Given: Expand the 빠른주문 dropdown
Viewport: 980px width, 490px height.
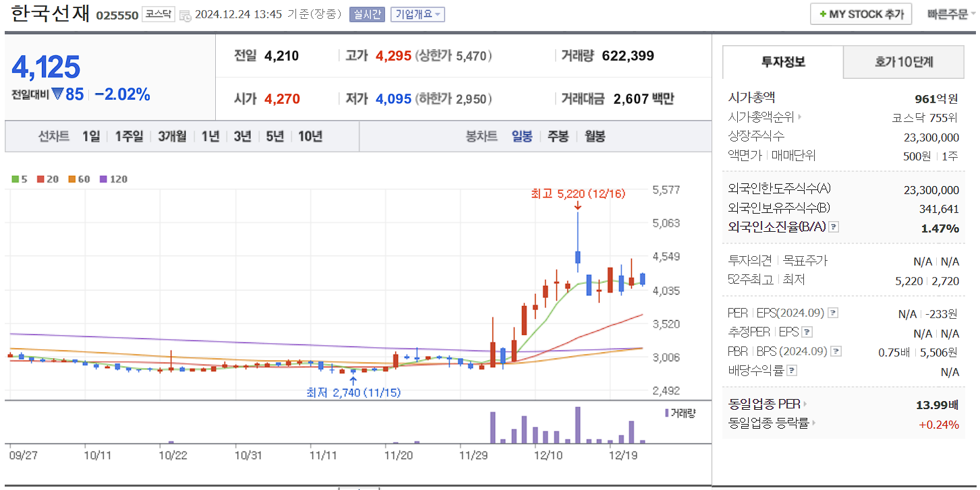Looking at the screenshot, I should 951,13.
